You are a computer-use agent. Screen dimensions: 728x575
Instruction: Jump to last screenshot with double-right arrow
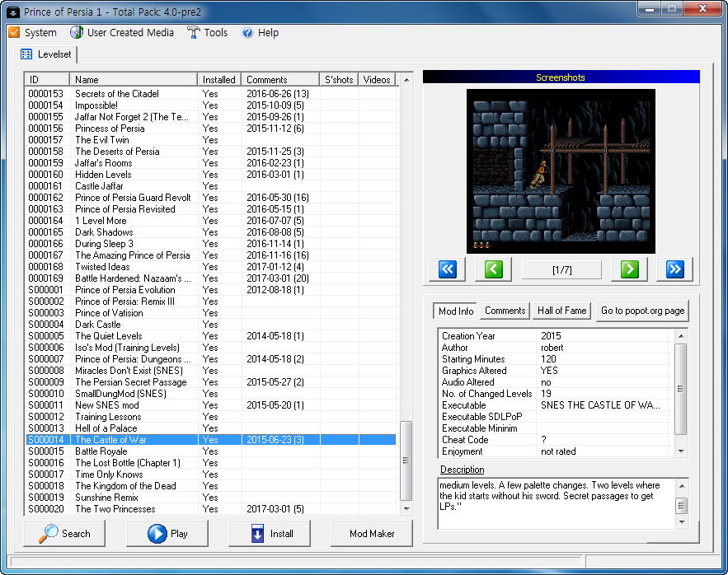pos(674,269)
